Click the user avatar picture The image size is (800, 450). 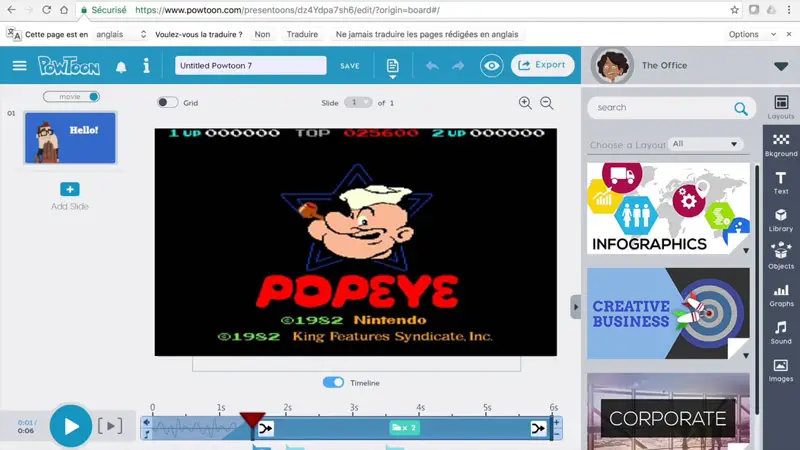coord(612,66)
